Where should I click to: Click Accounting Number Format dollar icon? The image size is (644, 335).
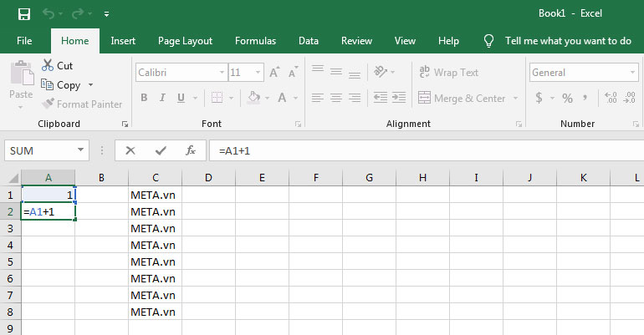click(539, 98)
